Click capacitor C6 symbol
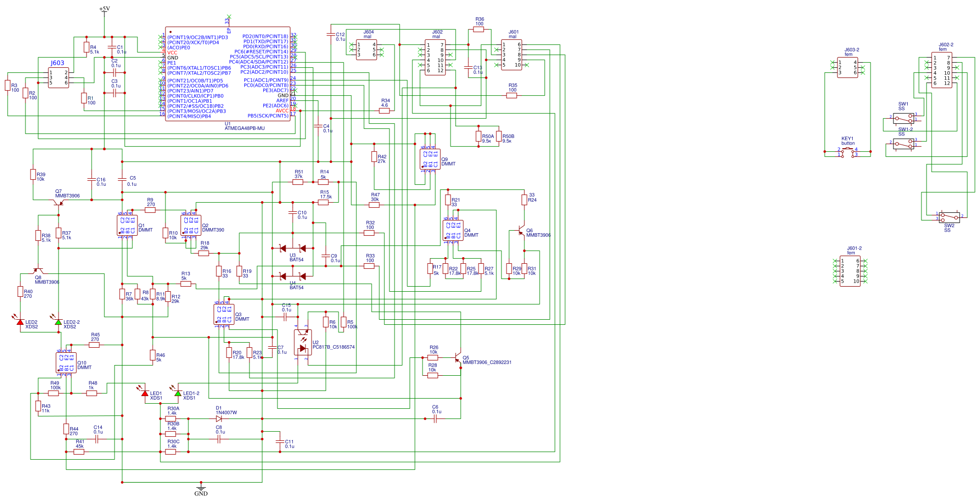The width and height of the screenshot is (980, 502). point(435,419)
